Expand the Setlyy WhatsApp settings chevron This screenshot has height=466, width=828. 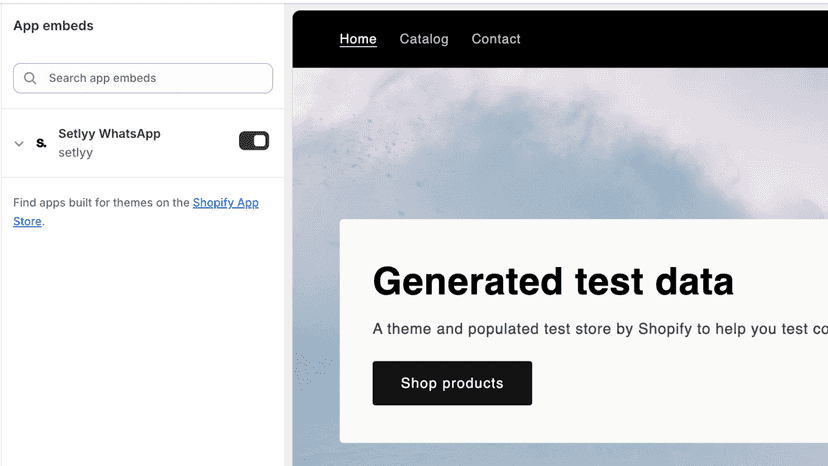tap(19, 143)
